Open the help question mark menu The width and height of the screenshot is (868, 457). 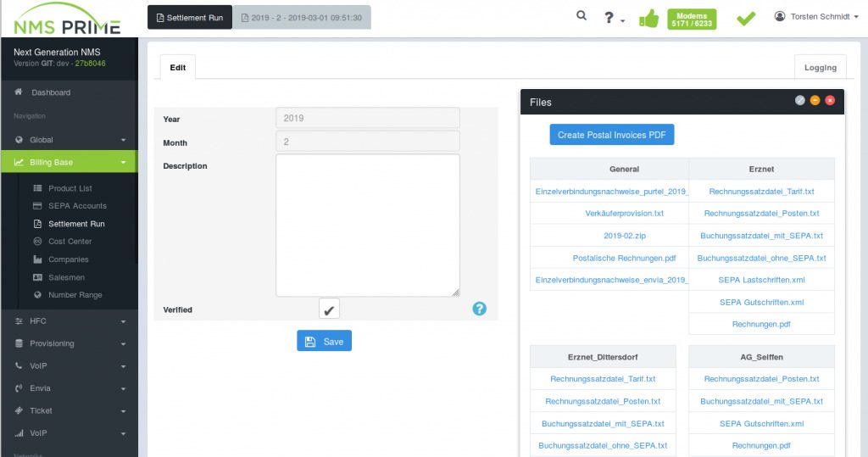[614, 18]
